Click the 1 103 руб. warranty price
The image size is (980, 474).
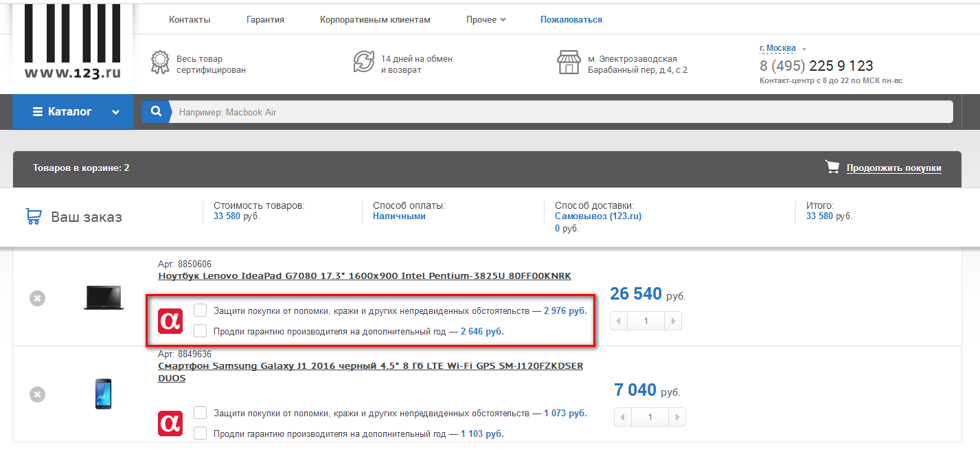(x=482, y=433)
